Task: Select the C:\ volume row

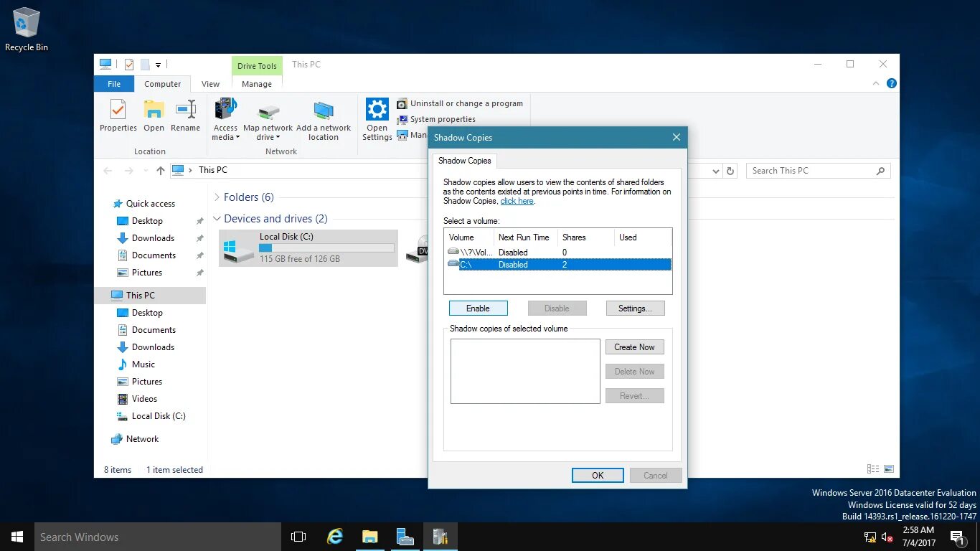Action: [x=558, y=264]
